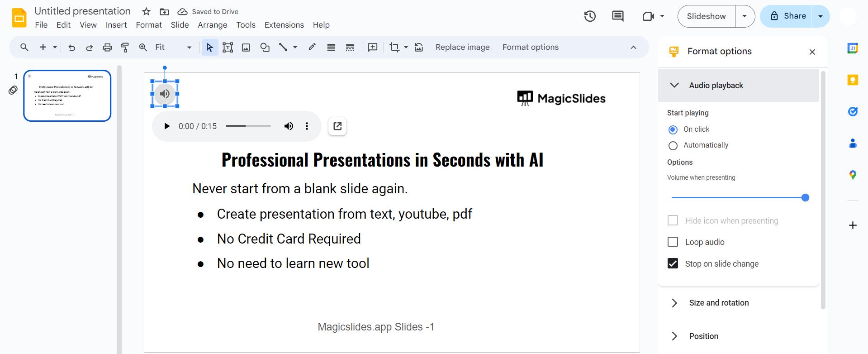This screenshot has width=868, height=354.
Task: Insert an image from toolbar
Action: (246, 47)
